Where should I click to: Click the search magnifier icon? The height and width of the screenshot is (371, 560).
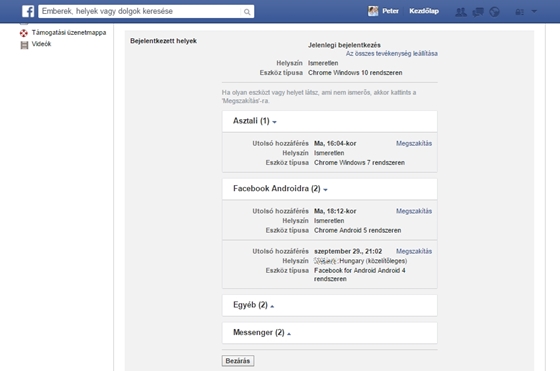[247, 12]
